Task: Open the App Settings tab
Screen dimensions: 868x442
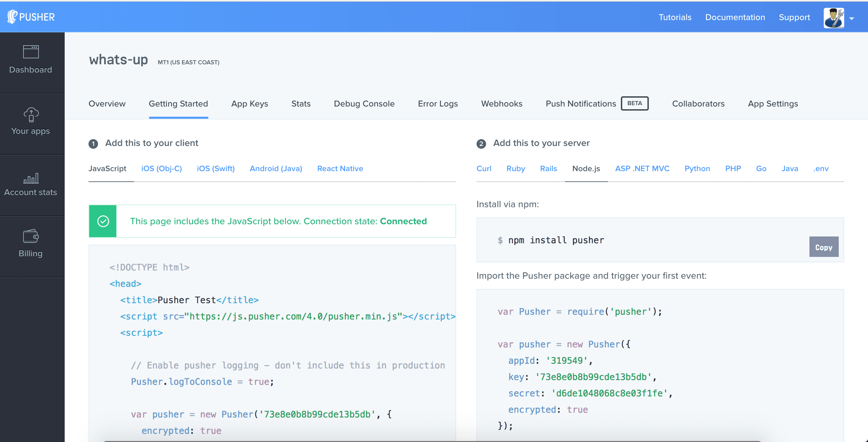Action: [x=773, y=104]
